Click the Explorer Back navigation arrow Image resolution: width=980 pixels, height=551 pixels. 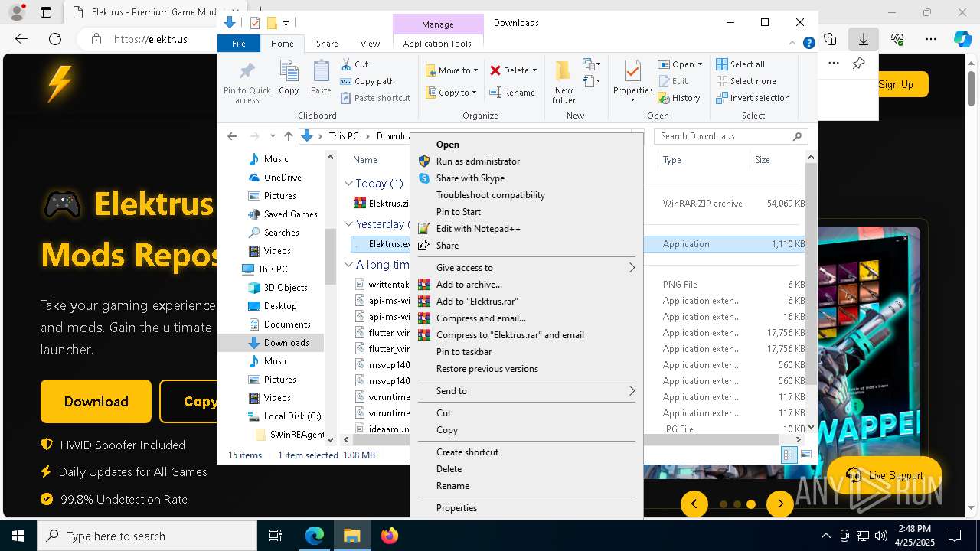tap(232, 136)
